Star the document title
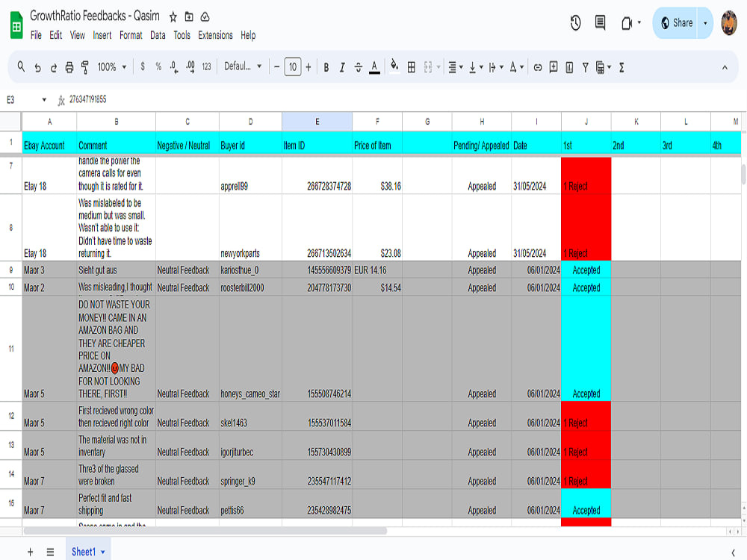This screenshot has width=747, height=560. 173,17
